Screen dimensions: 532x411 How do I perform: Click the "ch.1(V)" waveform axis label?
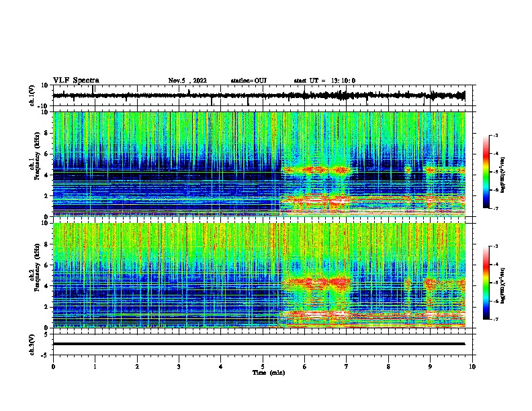coord(32,95)
